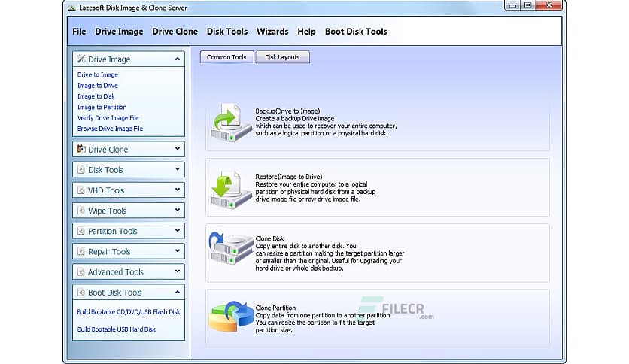Click the VHD Tools panel icon
The image size is (629, 364).
(x=81, y=190)
